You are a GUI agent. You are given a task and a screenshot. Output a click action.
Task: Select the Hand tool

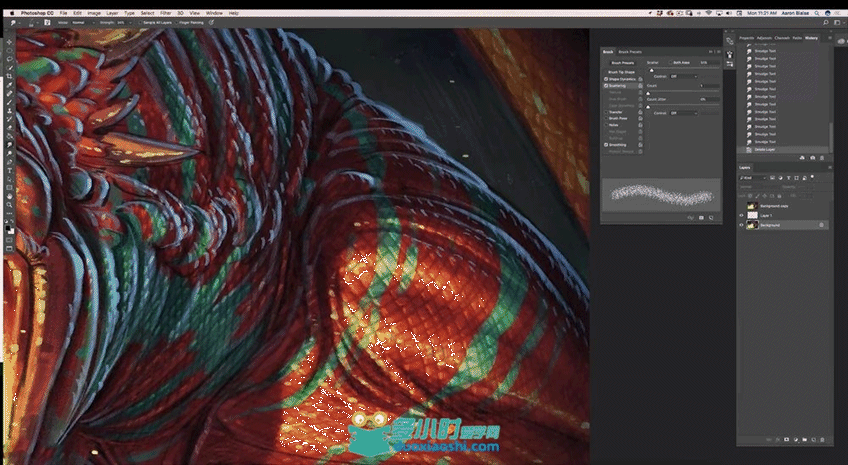tap(9, 196)
